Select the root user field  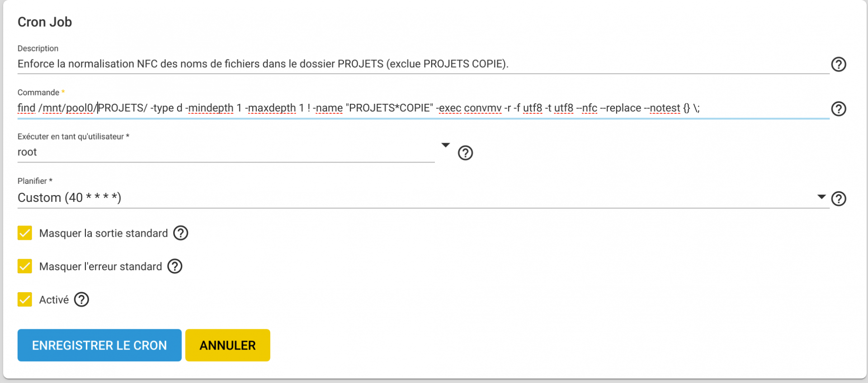click(226, 153)
